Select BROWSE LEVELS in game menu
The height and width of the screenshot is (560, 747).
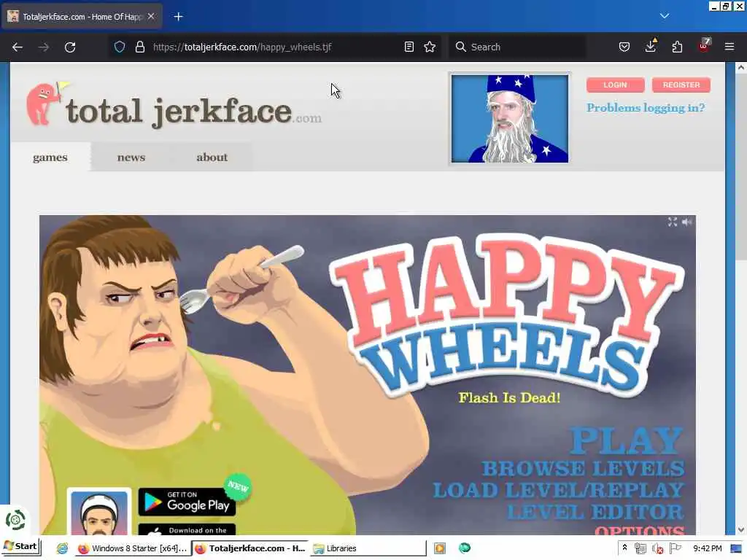(583, 469)
